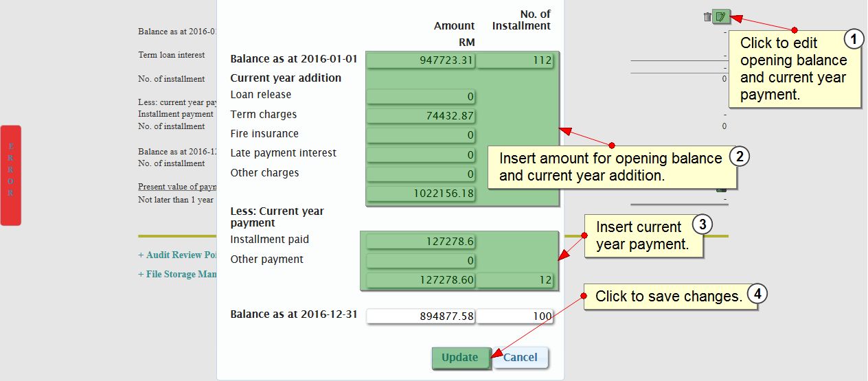This screenshot has height=381, width=868.
Task: Click the Update button
Action: 460,357
